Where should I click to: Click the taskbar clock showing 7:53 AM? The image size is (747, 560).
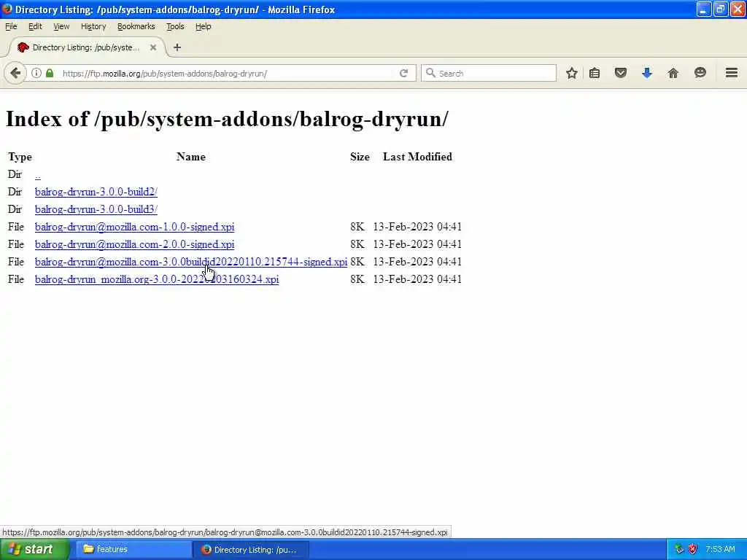pos(720,549)
